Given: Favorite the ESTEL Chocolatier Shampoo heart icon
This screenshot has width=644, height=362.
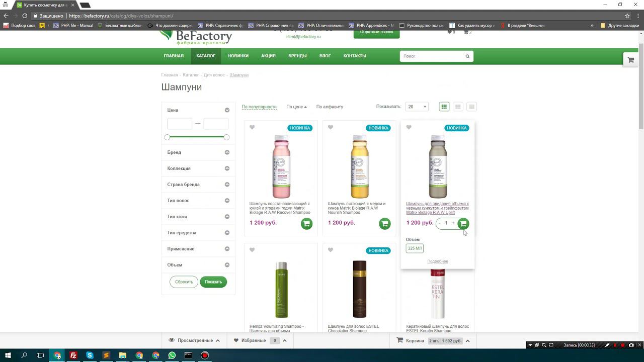Looking at the screenshot, I should coord(331,250).
